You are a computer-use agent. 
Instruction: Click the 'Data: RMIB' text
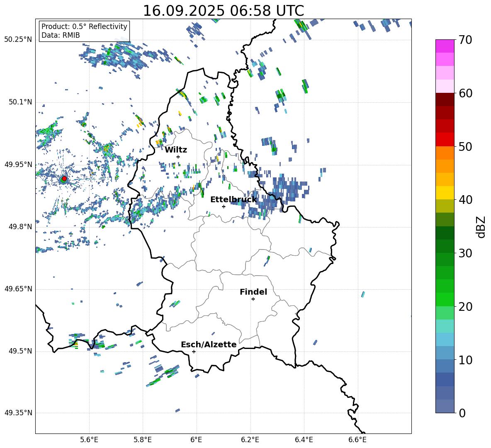point(61,35)
